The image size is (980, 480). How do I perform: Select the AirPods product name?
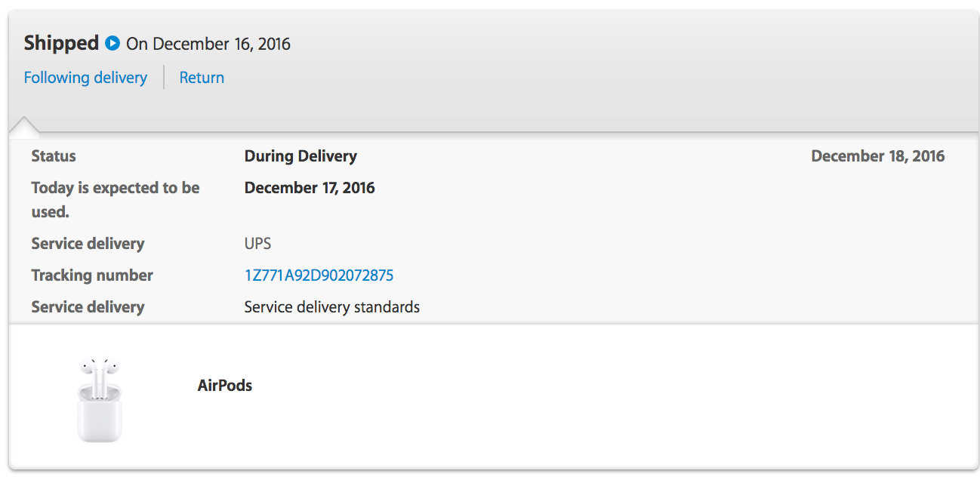(x=225, y=385)
